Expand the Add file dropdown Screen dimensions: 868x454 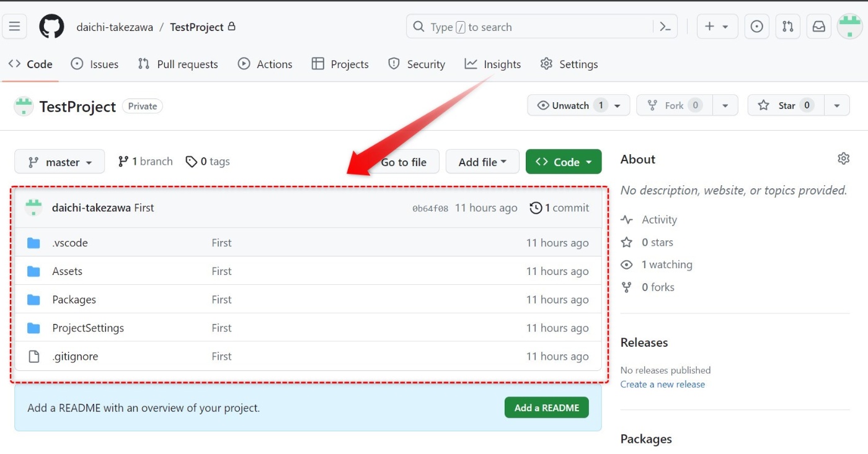(482, 162)
